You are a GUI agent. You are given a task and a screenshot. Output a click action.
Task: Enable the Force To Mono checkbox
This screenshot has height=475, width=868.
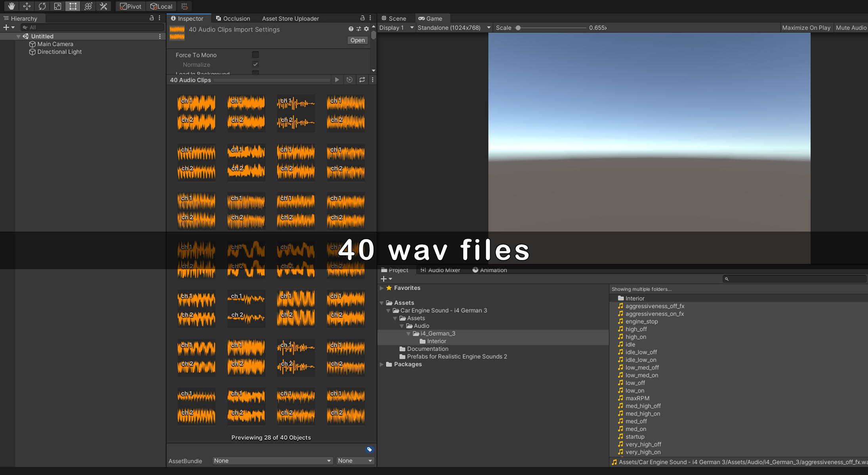click(256, 55)
